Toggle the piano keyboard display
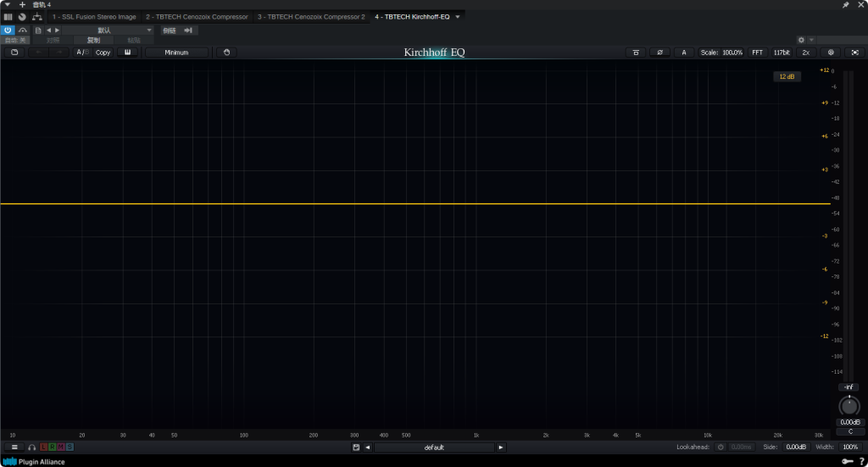The image size is (868, 467). tap(127, 53)
